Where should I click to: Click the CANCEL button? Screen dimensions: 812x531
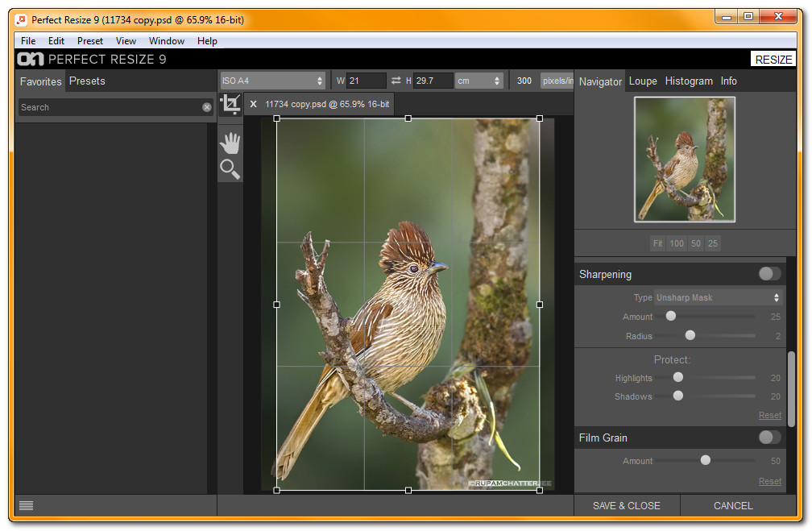pos(733,505)
